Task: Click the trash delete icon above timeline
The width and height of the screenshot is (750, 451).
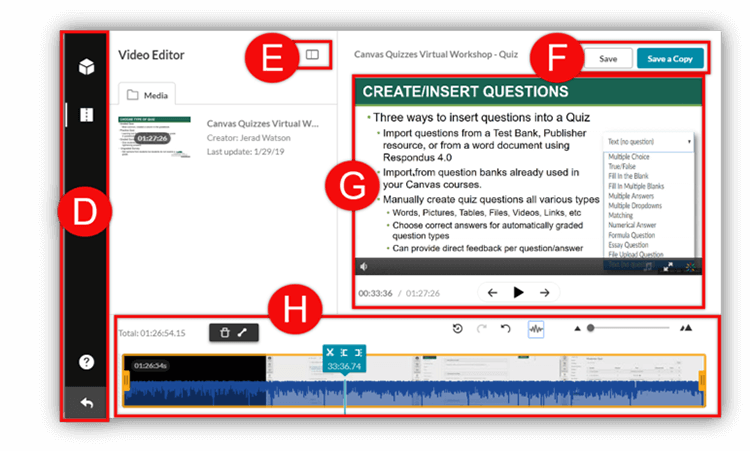Action: [x=225, y=332]
